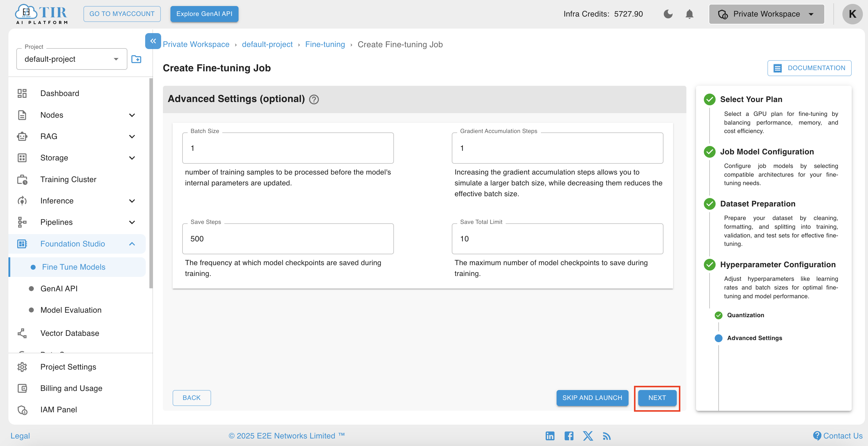Expand the Storage menu chevron

(132, 158)
